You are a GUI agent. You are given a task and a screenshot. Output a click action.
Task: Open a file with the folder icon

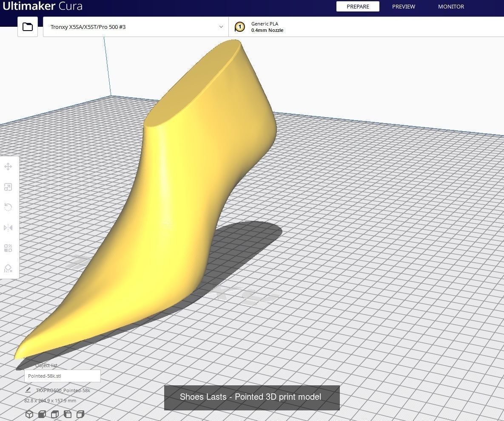point(27,26)
